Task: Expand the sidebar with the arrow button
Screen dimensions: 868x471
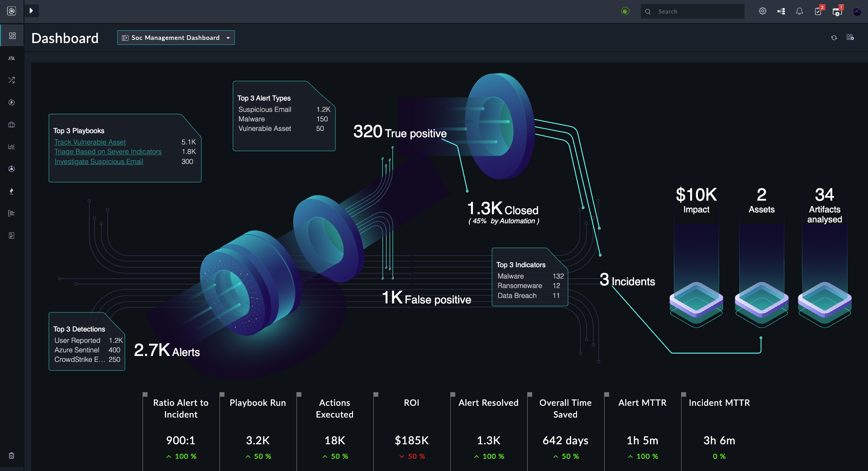Action: [x=31, y=11]
